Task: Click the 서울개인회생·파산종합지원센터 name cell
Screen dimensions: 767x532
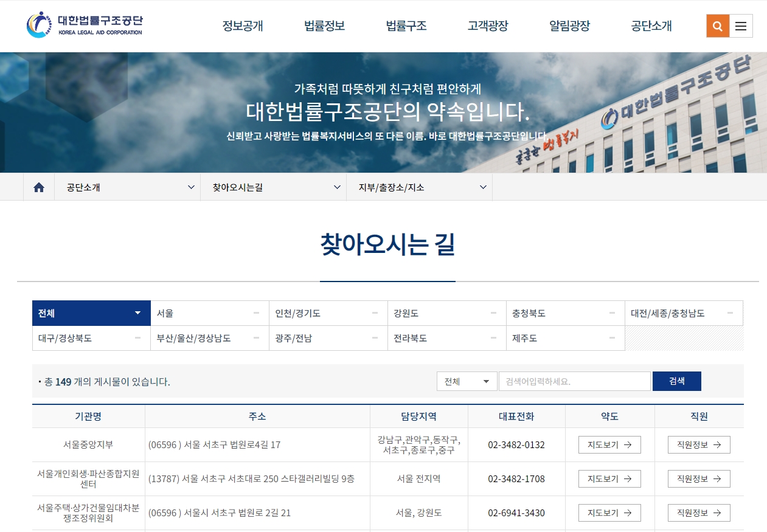Action: [x=88, y=478]
